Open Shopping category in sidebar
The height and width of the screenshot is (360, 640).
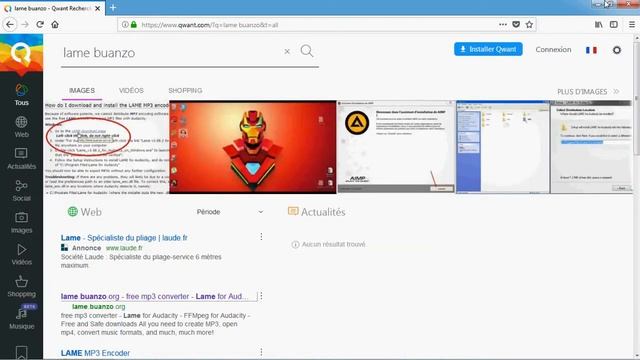point(21,287)
